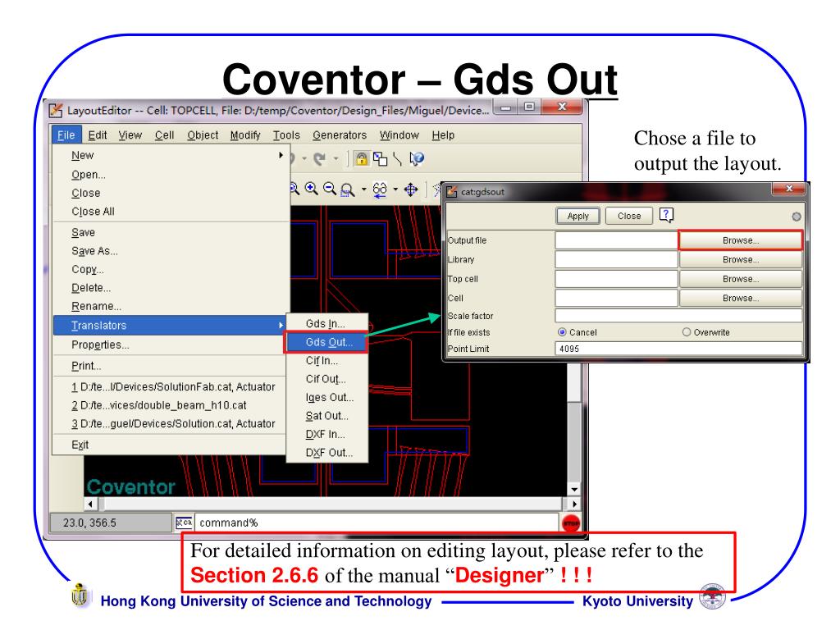Select Overwrite radio for if file exists
Viewport: 840px width, 630px height.
(x=687, y=332)
